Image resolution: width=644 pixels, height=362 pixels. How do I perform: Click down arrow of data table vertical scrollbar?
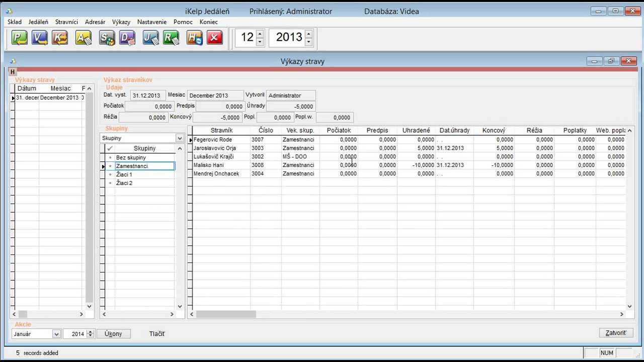(x=629, y=306)
